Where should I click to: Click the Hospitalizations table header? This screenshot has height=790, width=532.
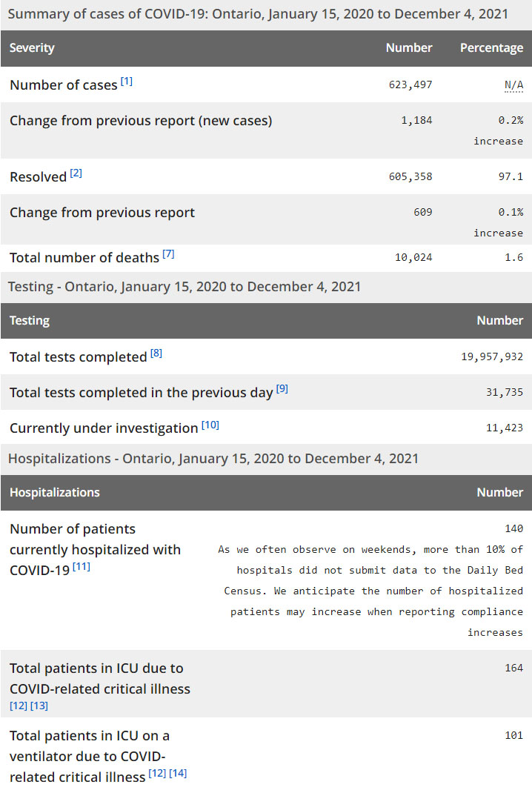[x=54, y=493]
